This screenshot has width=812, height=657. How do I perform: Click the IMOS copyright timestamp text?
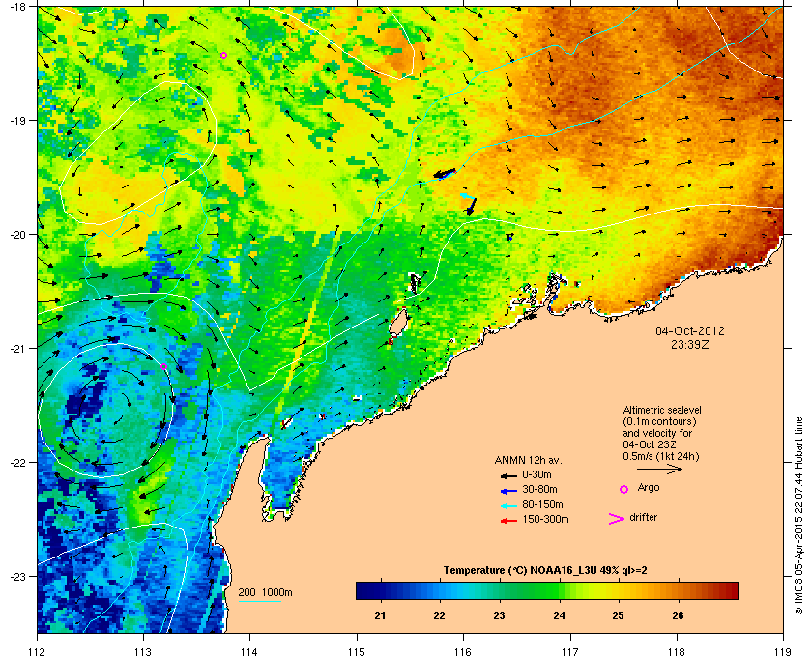[x=798, y=516]
